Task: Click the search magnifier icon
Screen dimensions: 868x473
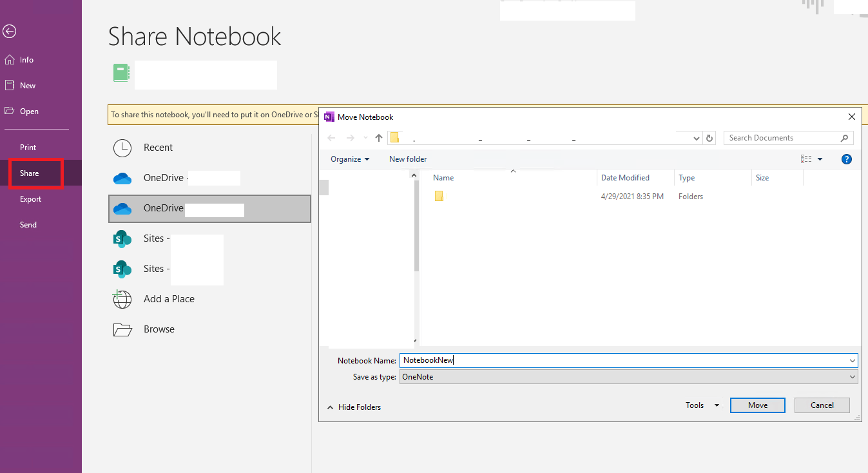Action: (845, 138)
